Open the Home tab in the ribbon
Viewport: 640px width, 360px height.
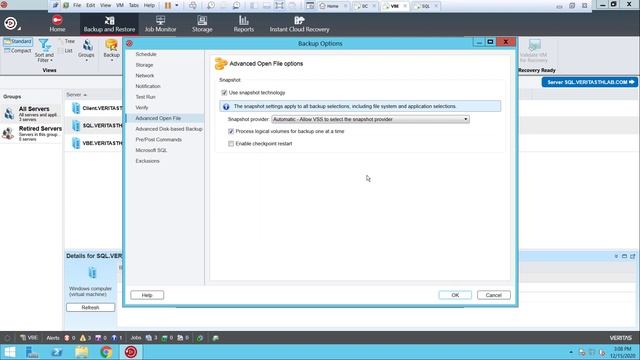(57, 24)
